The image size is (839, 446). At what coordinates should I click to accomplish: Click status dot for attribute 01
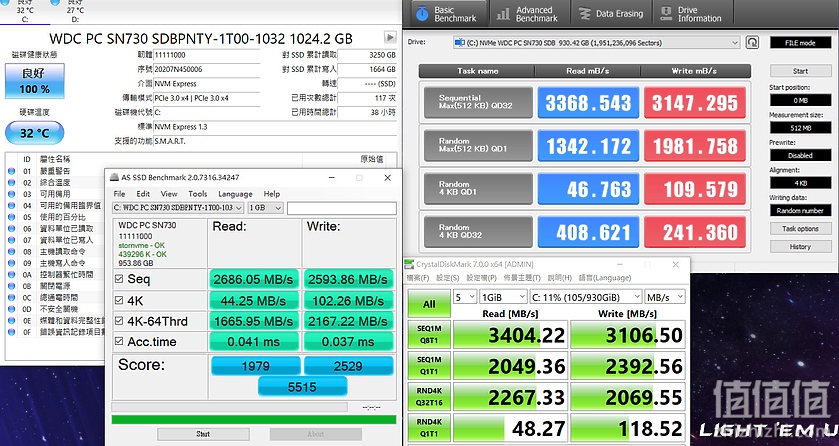(11, 171)
